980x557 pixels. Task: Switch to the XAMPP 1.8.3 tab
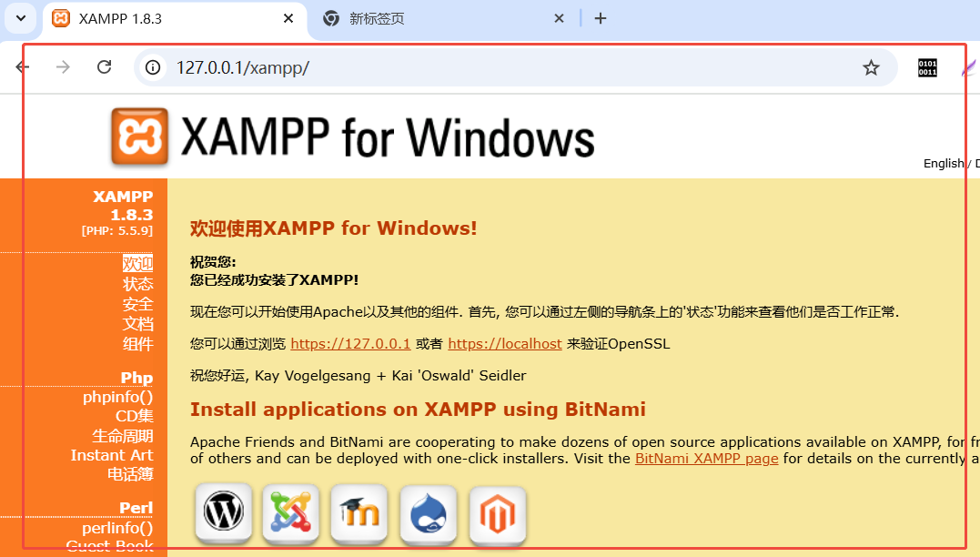coord(175,20)
